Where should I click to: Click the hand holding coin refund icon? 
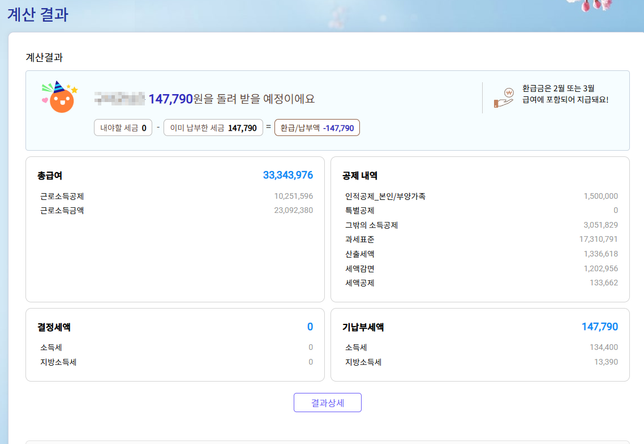click(504, 98)
